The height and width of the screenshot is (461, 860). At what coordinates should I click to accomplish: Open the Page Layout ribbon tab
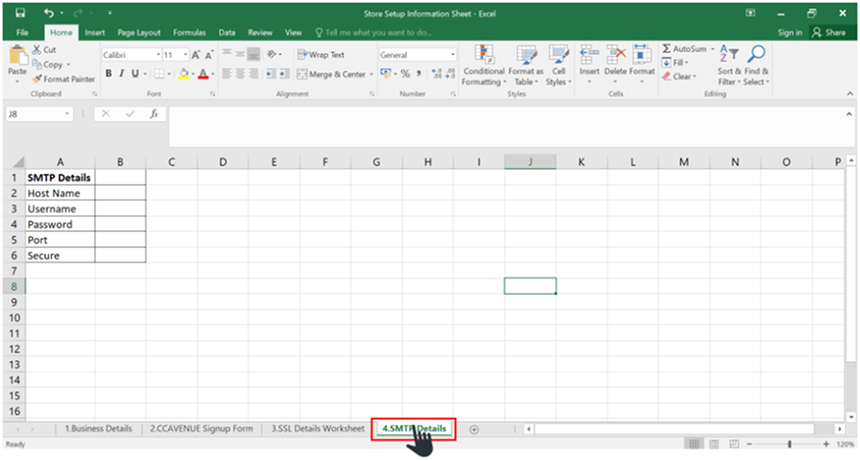click(139, 32)
